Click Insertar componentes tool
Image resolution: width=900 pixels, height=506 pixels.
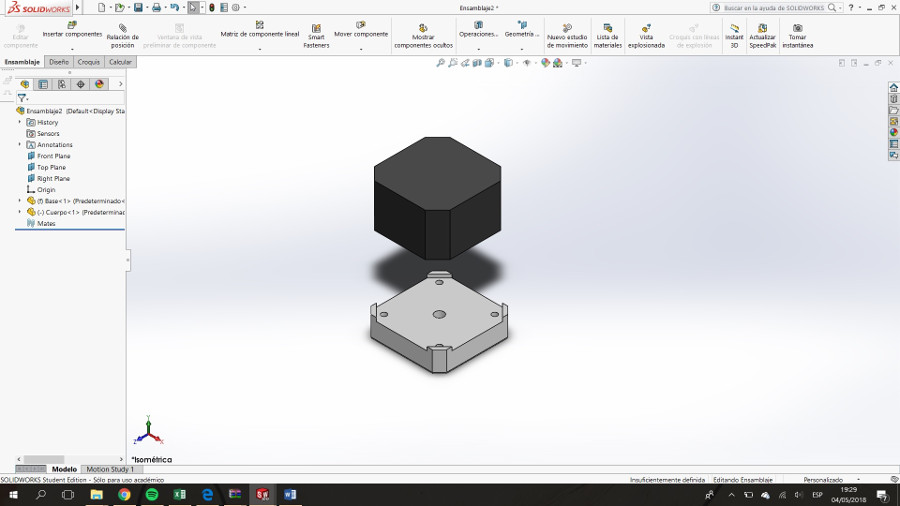click(x=72, y=29)
